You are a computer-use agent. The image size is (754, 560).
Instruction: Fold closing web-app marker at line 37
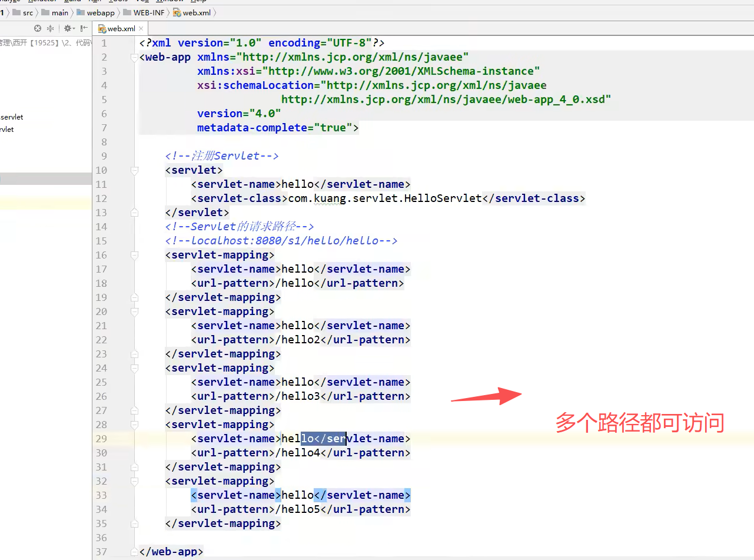pos(134,552)
